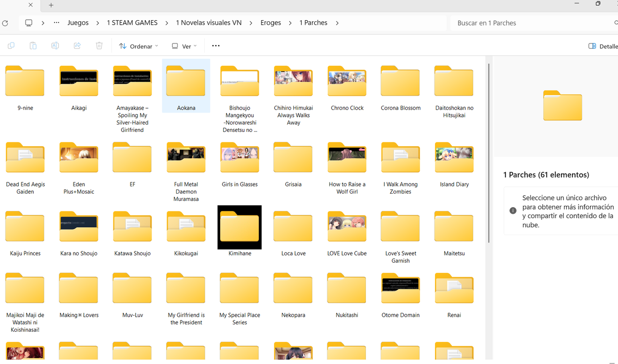Viewport: 618px width, 364px height.
Task: Expand chevron next to This PC icon
Action: pos(43,23)
